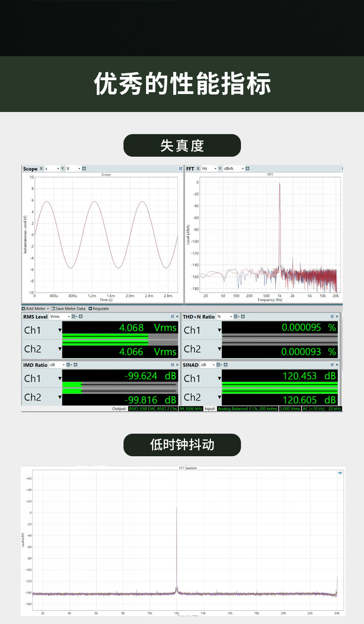Open the FFT X axis Hz dropdown
The height and width of the screenshot is (624, 364).
point(209,169)
